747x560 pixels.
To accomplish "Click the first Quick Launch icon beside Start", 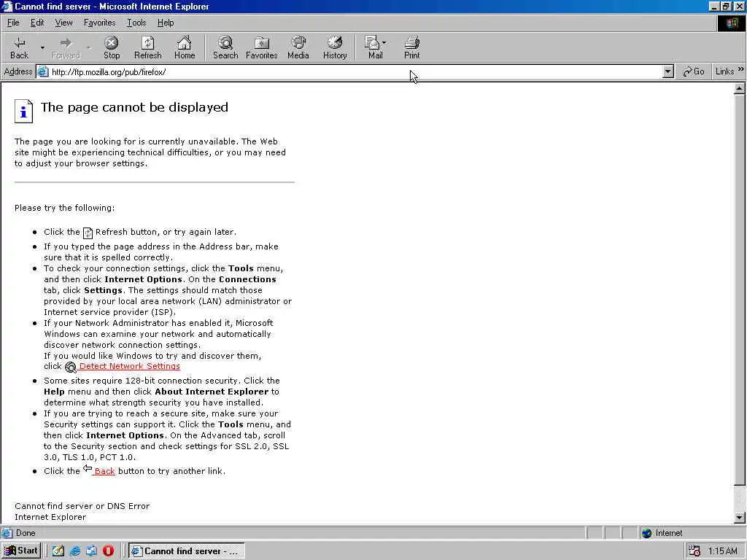I will [x=58, y=551].
